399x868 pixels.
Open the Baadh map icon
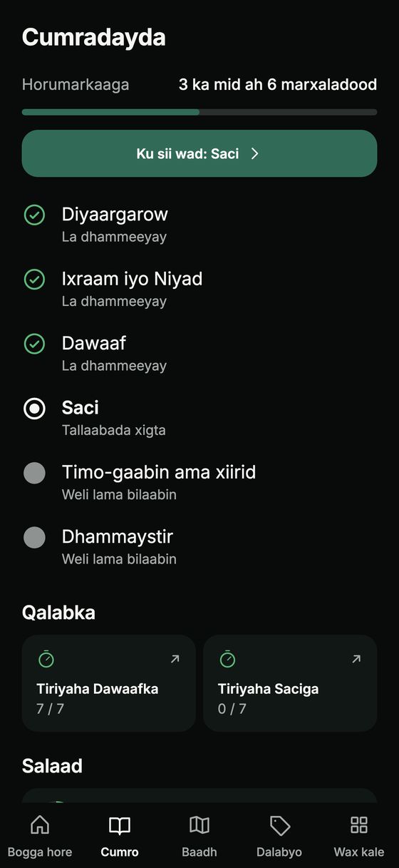pos(199,825)
